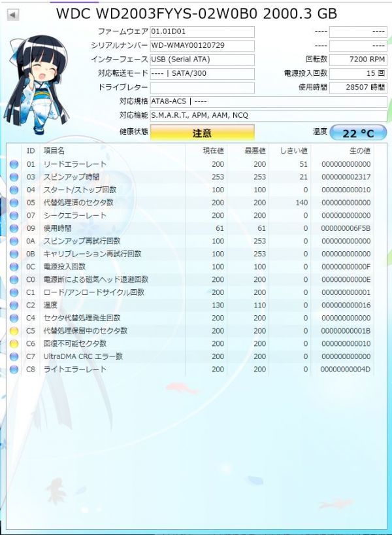Viewport: 392px width, 535px height.
Task: Click raw value 00000000001B
Action: click(346, 331)
